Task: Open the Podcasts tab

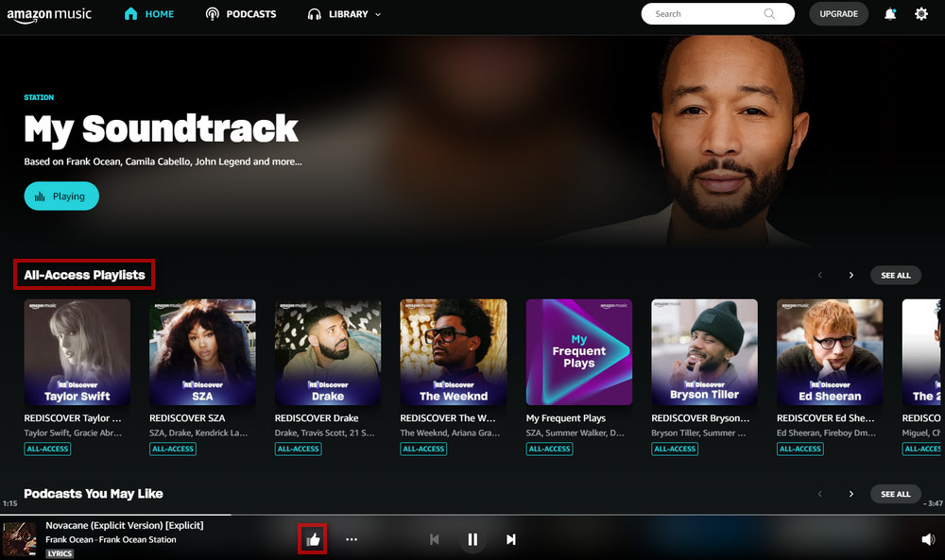Action: (x=240, y=14)
